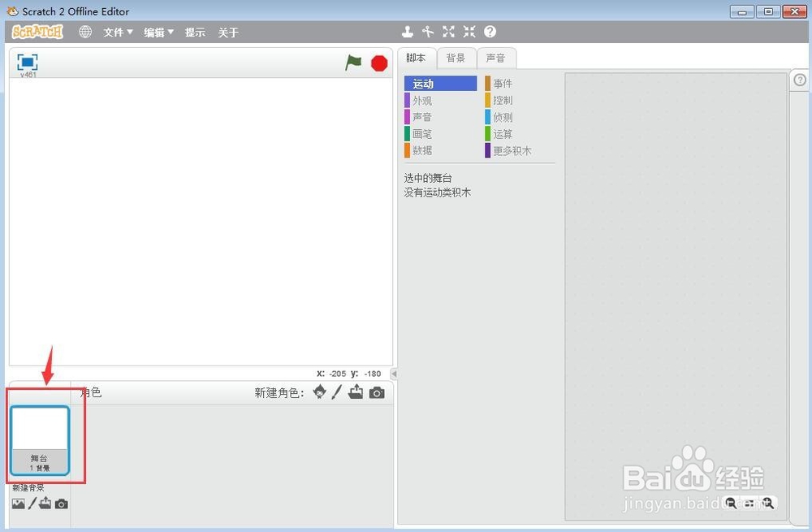Select the 画笔 block category

point(440,134)
